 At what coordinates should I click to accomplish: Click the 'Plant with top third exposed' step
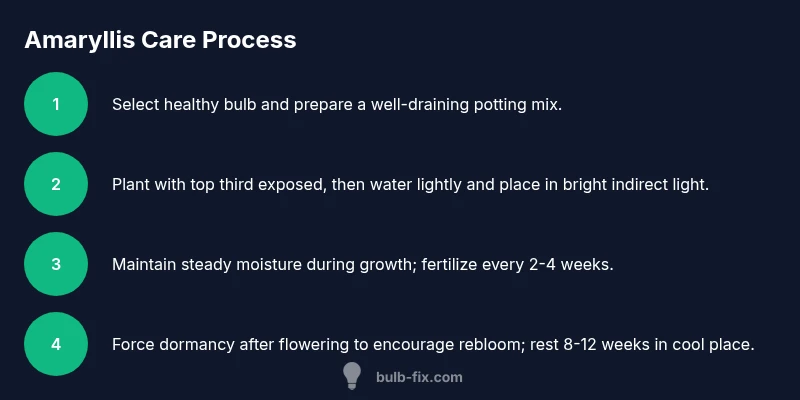tap(410, 184)
